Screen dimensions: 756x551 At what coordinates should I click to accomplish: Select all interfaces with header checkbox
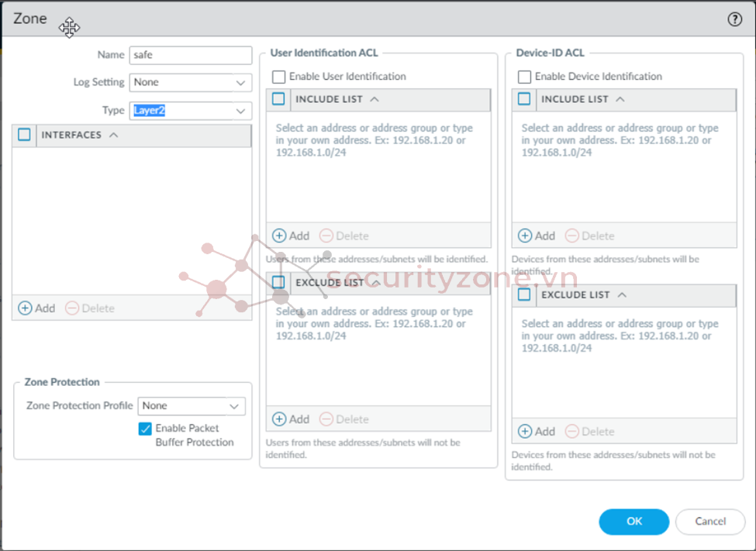point(24,135)
